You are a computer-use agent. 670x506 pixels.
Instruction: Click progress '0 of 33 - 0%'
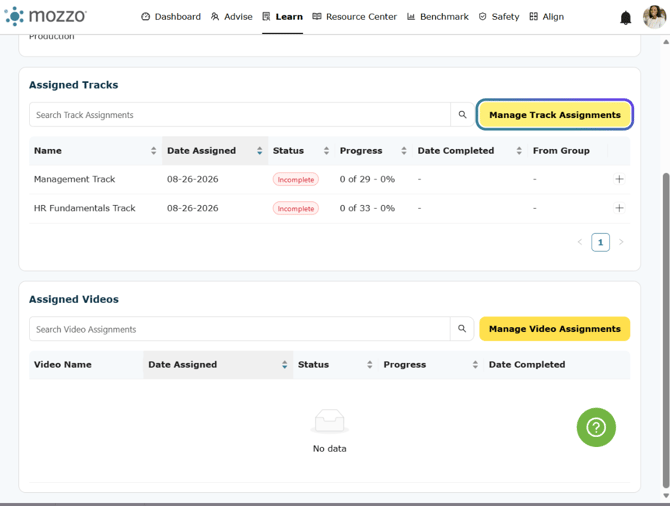[x=367, y=208]
